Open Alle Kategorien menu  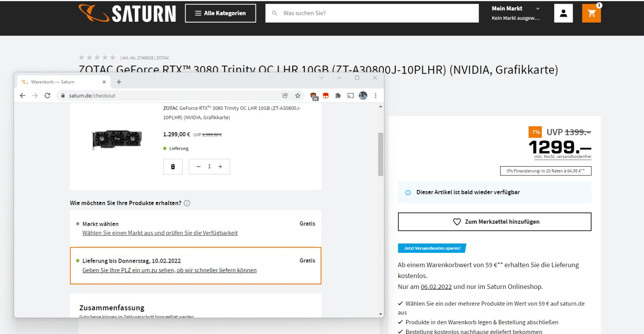click(220, 13)
